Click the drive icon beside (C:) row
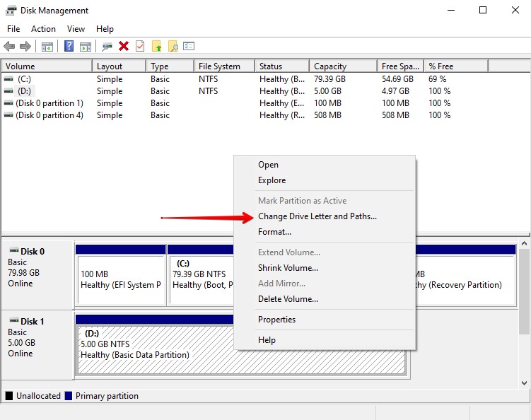The width and height of the screenshot is (531, 420). [8, 79]
